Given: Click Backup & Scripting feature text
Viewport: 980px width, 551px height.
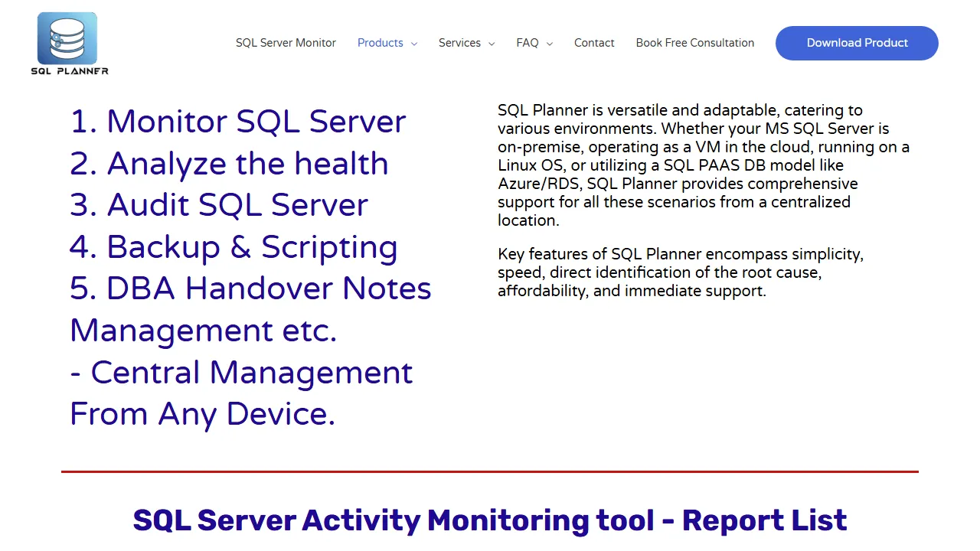Looking at the screenshot, I should (234, 246).
